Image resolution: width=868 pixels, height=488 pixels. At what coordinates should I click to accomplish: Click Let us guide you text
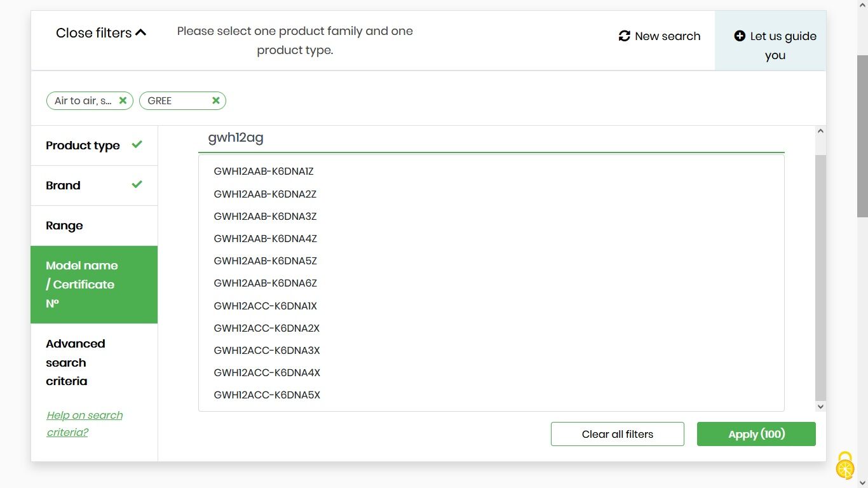click(783, 46)
